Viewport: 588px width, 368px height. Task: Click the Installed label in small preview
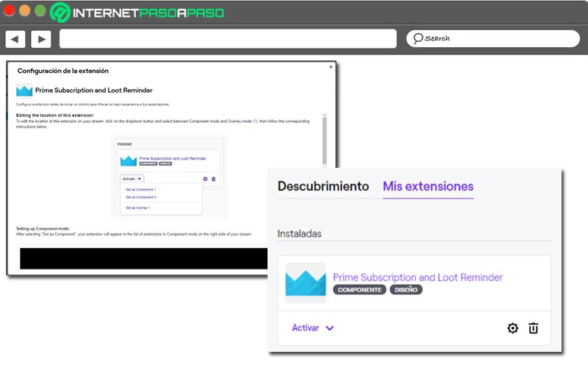click(x=124, y=144)
